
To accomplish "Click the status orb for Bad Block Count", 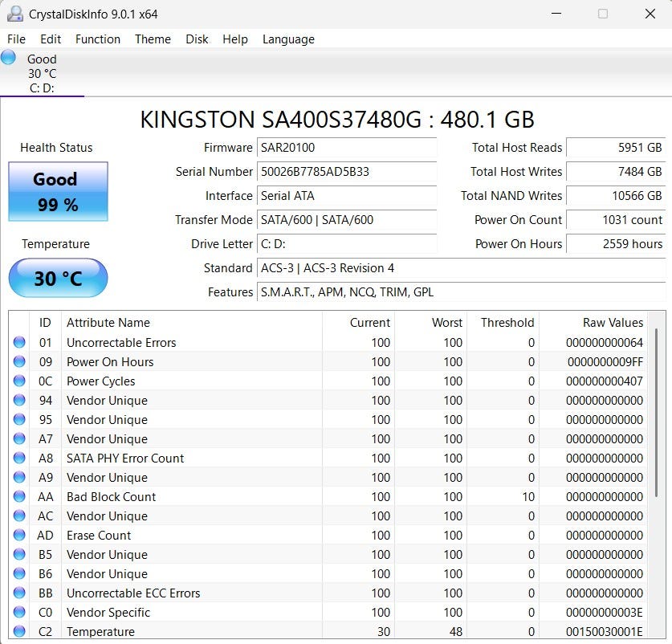I will click(x=19, y=496).
